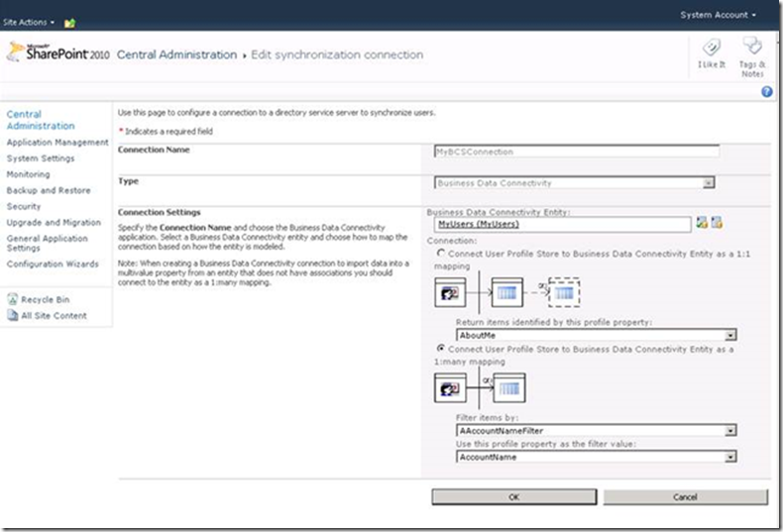
Task: Open the All Site Content link
Action: [54, 315]
